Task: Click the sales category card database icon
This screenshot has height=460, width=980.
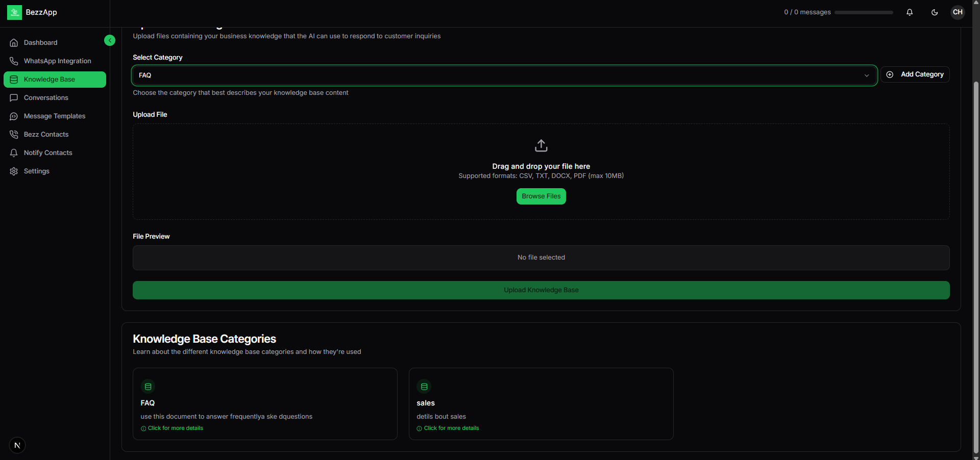Action: 424,387
